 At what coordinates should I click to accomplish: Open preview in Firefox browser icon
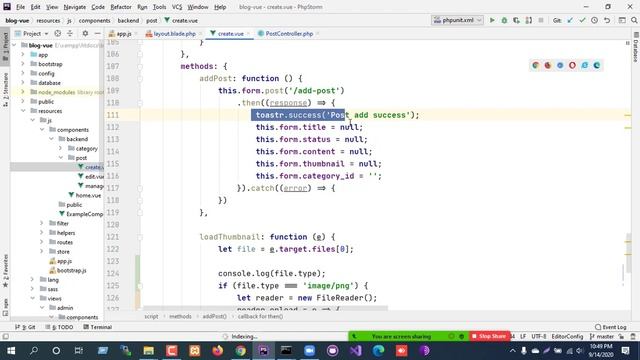tap(548, 65)
